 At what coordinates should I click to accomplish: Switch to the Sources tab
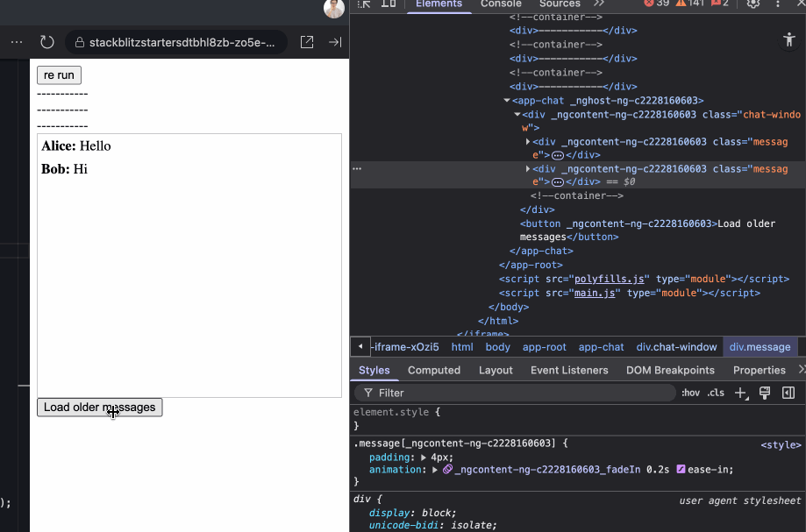pyautogui.click(x=560, y=4)
